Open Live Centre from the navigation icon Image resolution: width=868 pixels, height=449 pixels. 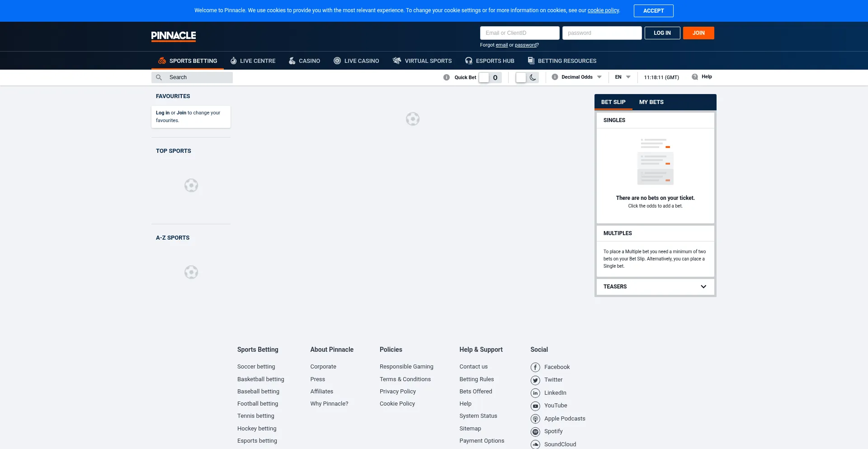point(234,61)
